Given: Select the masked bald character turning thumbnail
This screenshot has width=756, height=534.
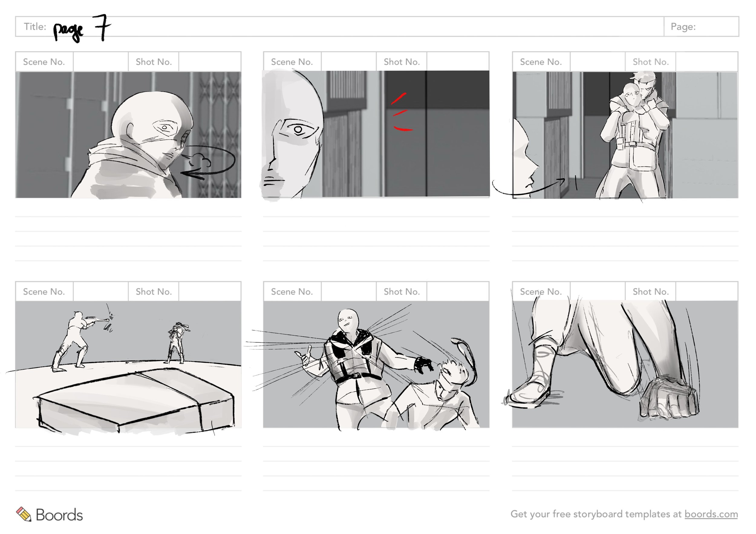Looking at the screenshot, I should [x=128, y=134].
